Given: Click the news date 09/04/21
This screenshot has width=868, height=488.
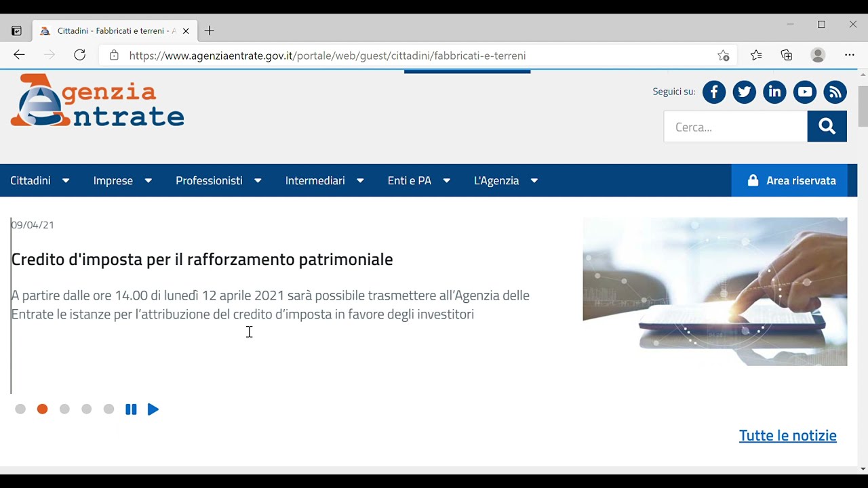Looking at the screenshot, I should point(33,225).
